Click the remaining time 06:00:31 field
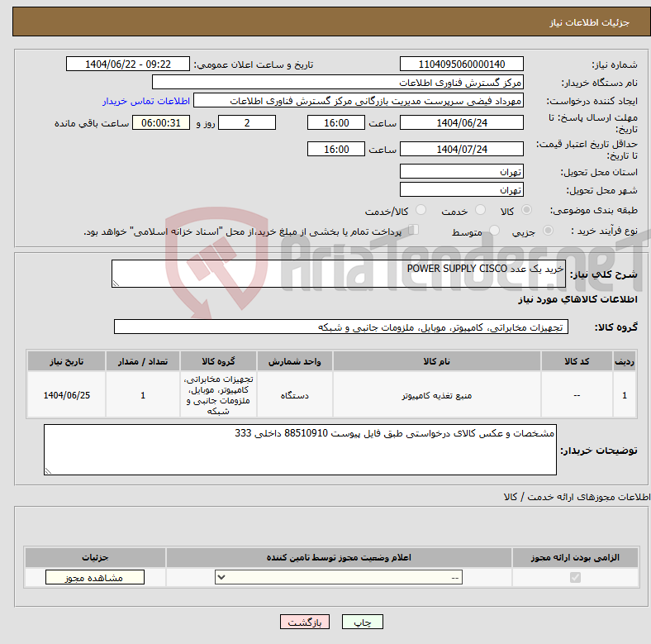 tap(161, 122)
